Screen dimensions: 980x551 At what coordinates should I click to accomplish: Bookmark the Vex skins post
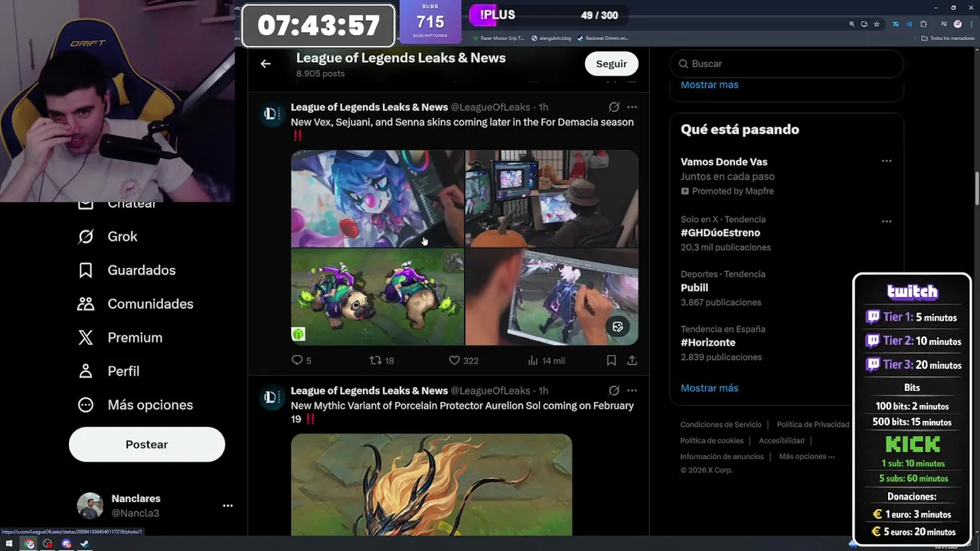tap(611, 360)
